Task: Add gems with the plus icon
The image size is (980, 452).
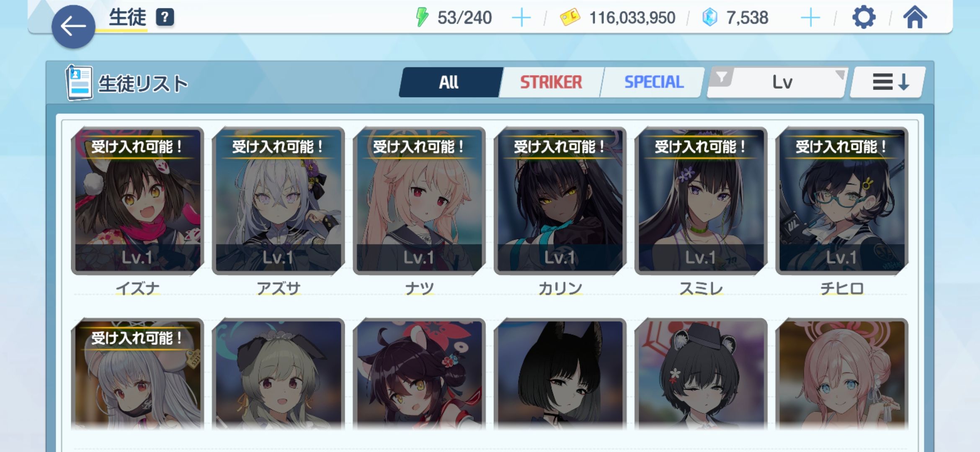Action: 810,18
